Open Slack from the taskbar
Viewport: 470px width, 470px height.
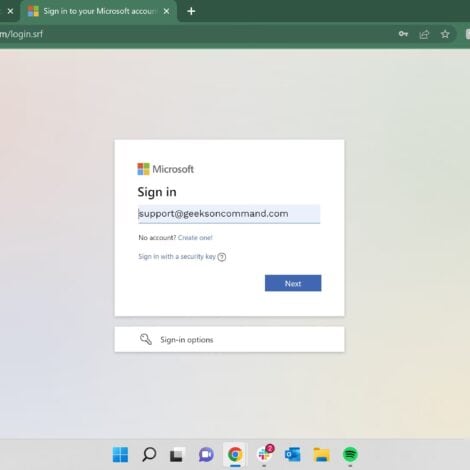click(264, 454)
